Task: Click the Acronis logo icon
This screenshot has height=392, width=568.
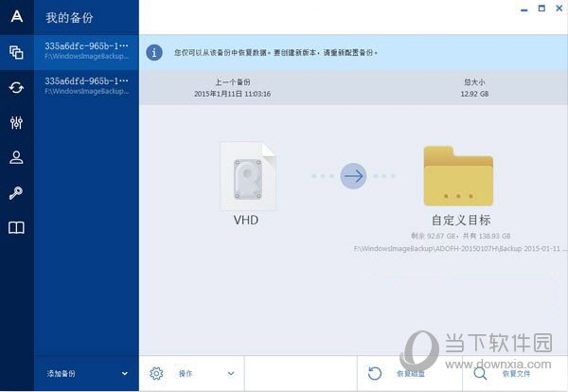Action: tap(17, 16)
